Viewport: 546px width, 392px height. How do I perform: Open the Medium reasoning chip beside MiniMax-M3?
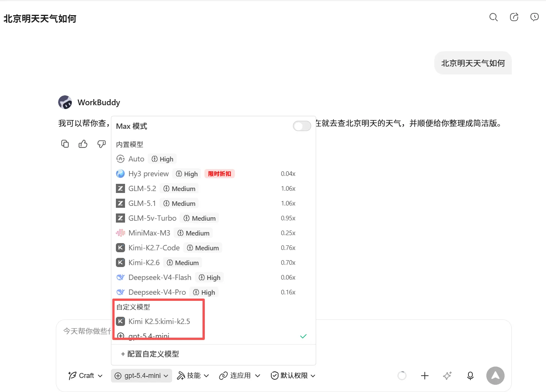tap(193, 233)
